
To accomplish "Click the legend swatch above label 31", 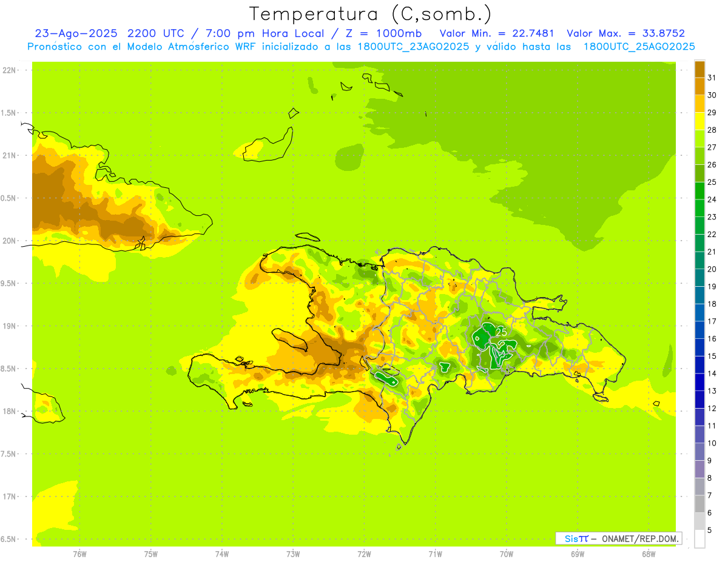I will coord(699,69).
